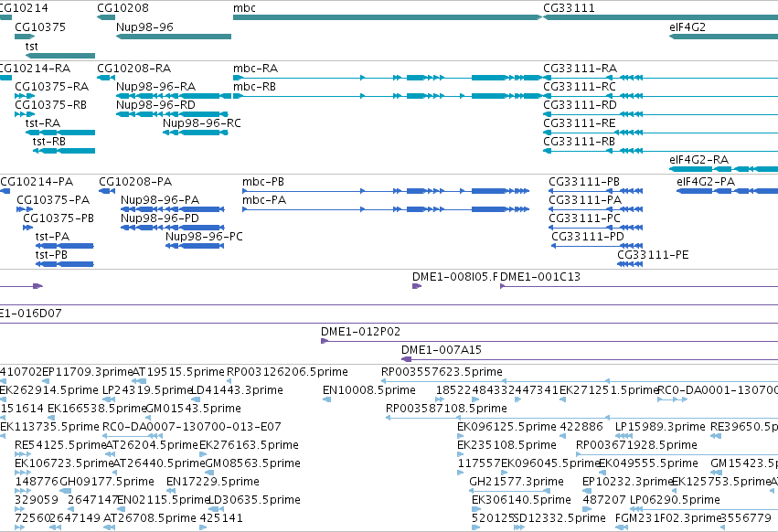Click the tst gene bar
This screenshot has height=532, width=778.
tap(60, 56)
